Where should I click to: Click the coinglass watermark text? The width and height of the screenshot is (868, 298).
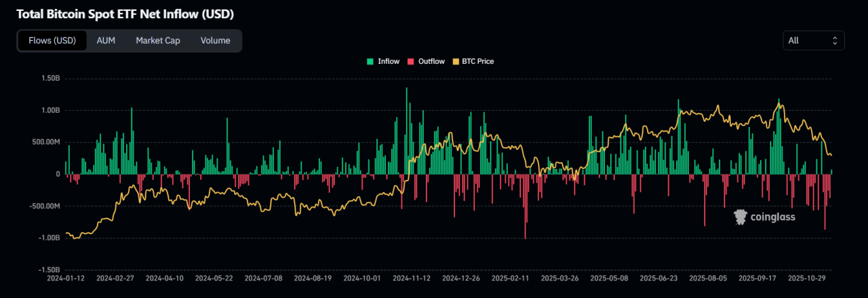tap(773, 217)
